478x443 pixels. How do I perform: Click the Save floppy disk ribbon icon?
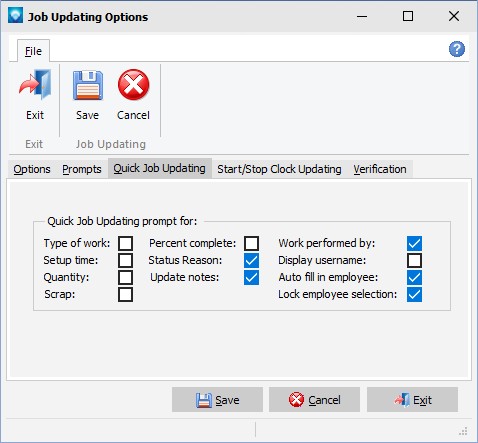pos(88,85)
